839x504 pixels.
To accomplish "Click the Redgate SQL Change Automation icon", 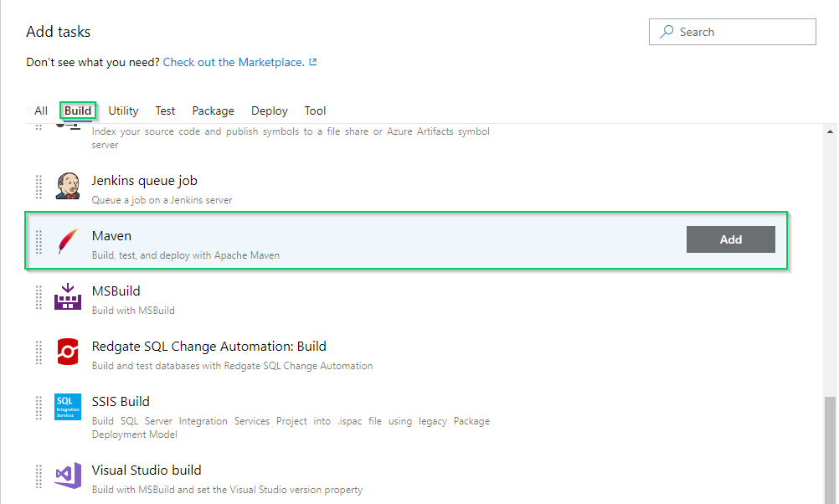I will (68, 352).
